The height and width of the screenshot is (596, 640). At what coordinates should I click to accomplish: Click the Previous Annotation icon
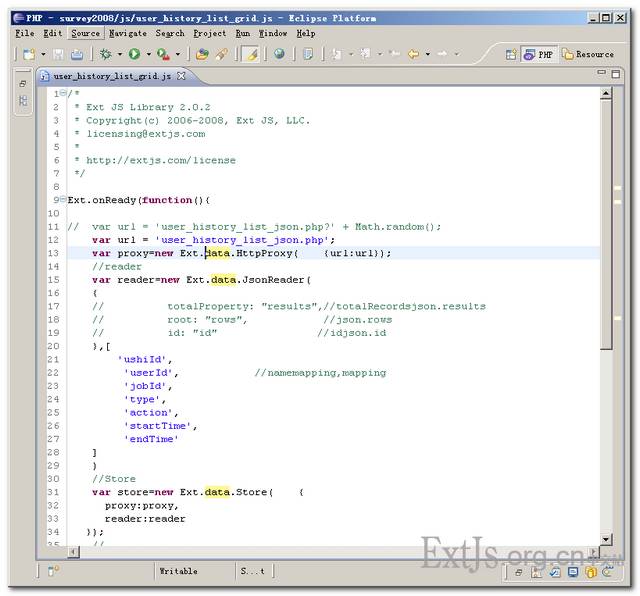coord(365,54)
